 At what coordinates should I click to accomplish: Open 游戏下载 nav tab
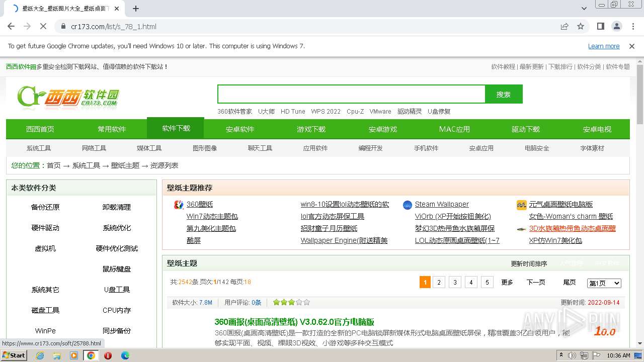(x=311, y=129)
